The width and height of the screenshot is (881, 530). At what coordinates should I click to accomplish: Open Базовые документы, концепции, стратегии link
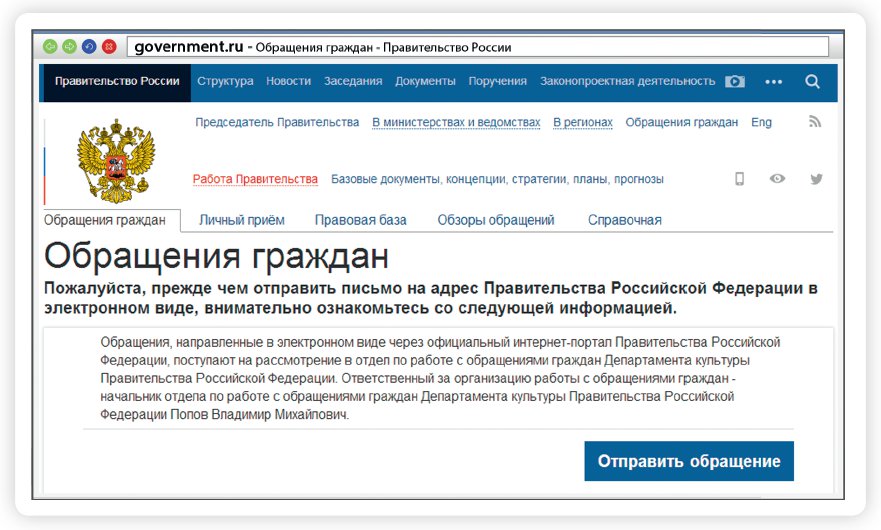pyautogui.click(x=497, y=179)
